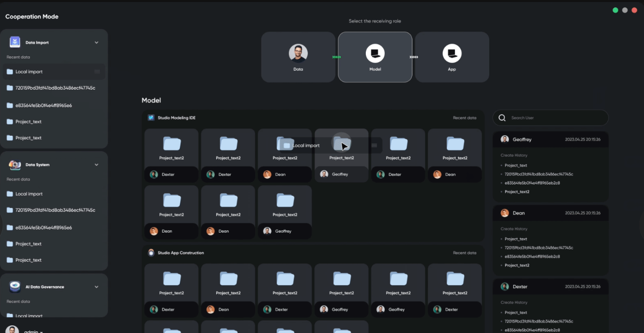Open Geoffrey's history entry 720159bd3fdf41bd8ab3486ecf47745c
Screen dimensions: 644x333
[538, 174]
